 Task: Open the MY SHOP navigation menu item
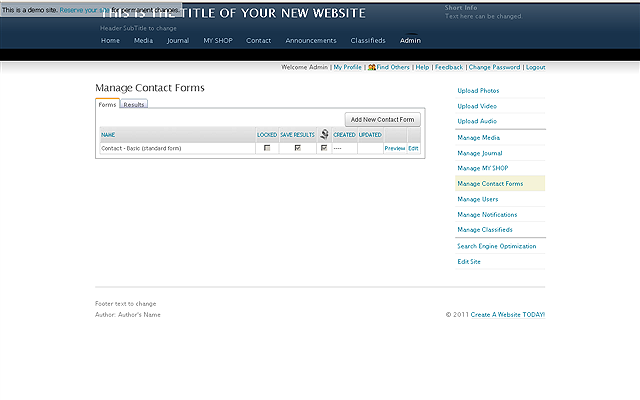(x=217, y=41)
